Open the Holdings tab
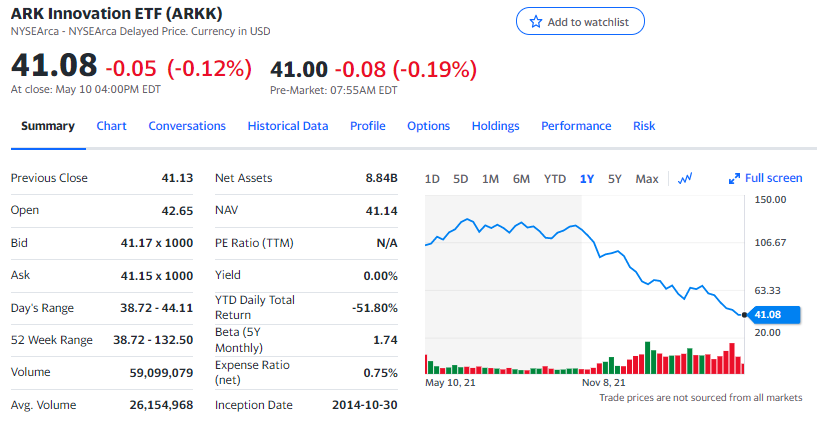Viewport: 817px width, 425px height. coord(495,126)
